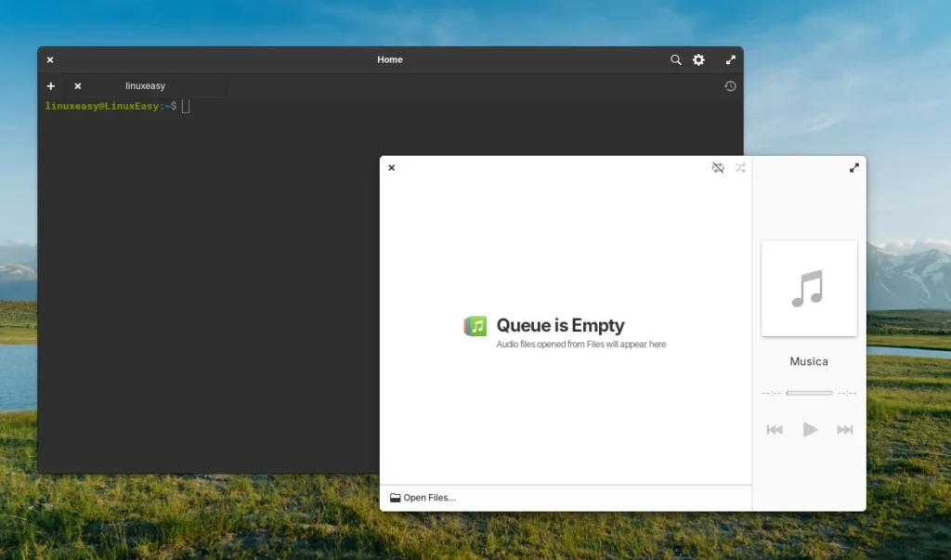Click the Queue is Empty music note icon
This screenshot has width=951, height=560.
point(475,326)
